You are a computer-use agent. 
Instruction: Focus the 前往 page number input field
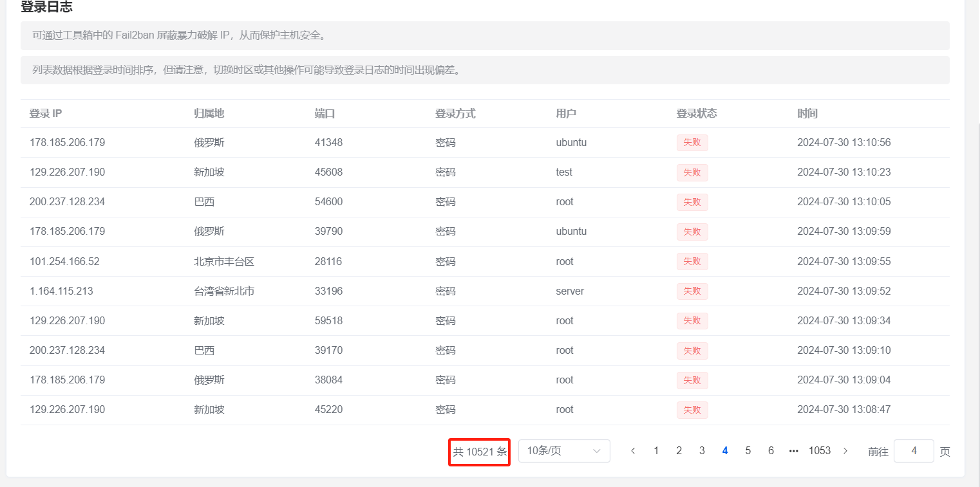click(x=914, y=451)
